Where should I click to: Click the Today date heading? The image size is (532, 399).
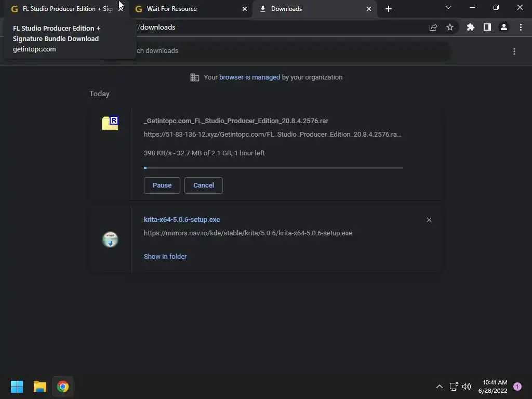click(x=99, y=94)
